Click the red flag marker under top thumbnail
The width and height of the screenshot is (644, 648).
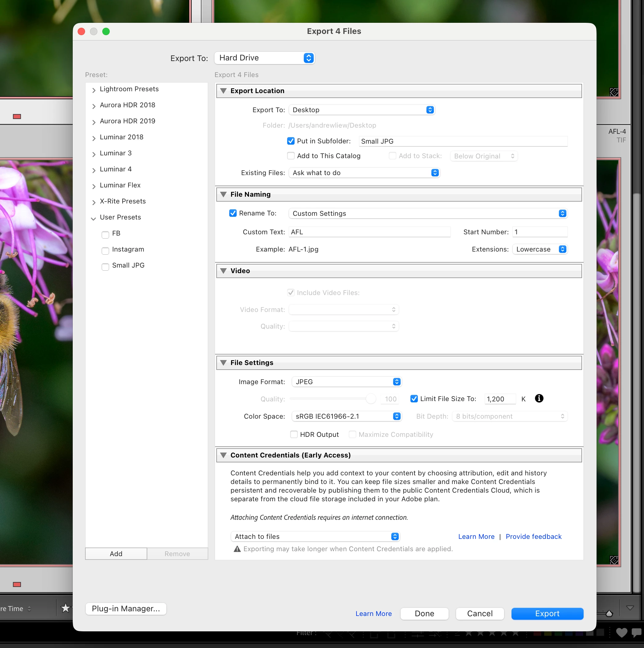coord(17,117)
